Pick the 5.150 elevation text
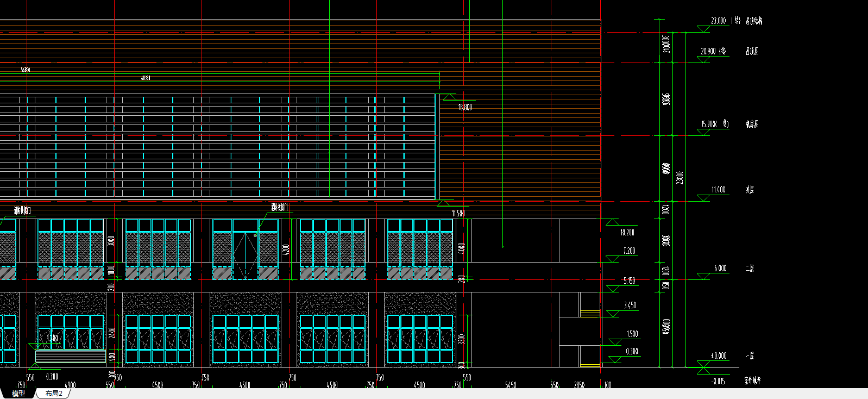The width and height of the screenshot is (868, 399). click(629, 280)
